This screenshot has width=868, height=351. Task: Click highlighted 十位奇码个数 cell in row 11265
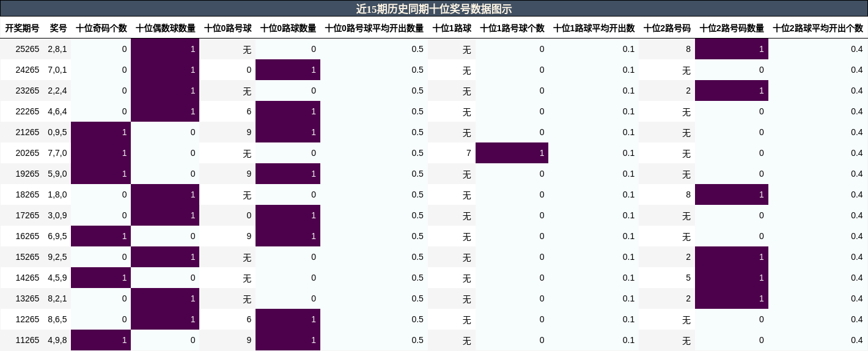point(101,340)
